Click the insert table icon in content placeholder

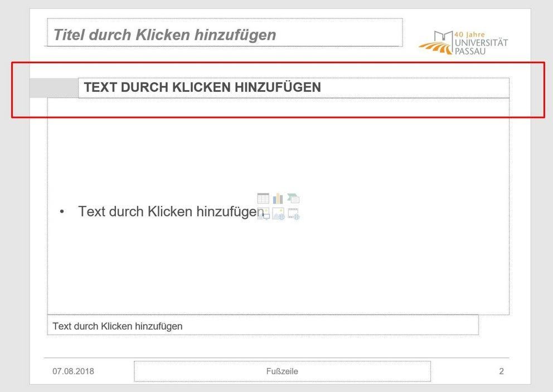point(263,198)
